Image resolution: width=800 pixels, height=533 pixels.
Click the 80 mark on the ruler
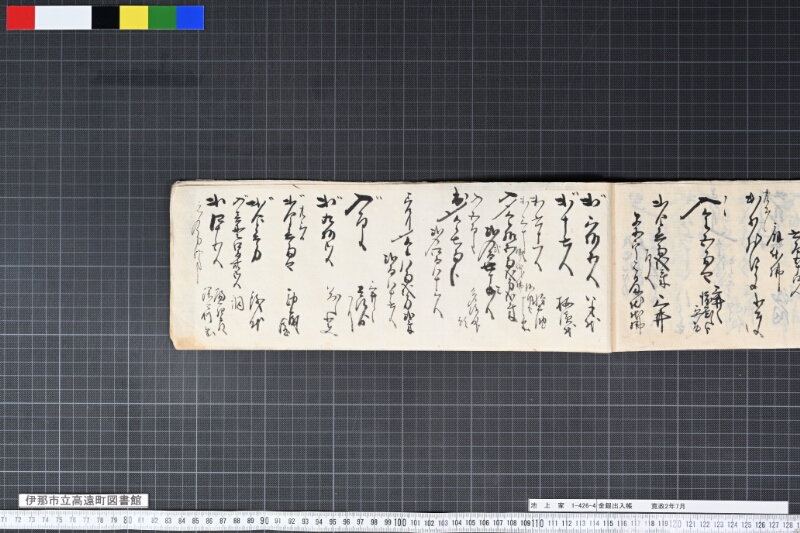(x=128, y=521)
